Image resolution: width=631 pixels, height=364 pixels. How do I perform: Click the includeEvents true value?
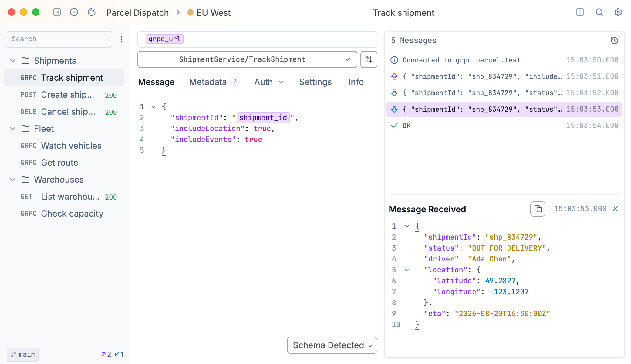pos(253,140)
